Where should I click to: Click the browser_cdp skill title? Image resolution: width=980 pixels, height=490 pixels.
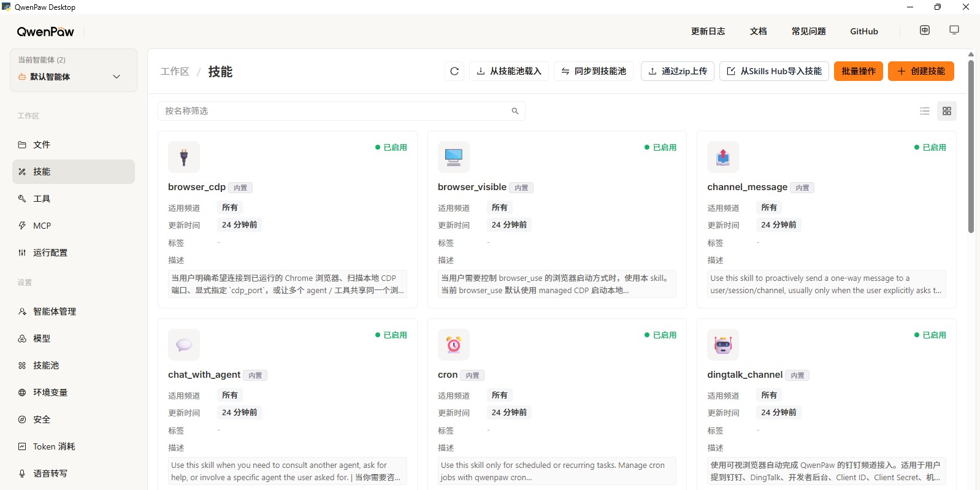(x=197, y=187)
